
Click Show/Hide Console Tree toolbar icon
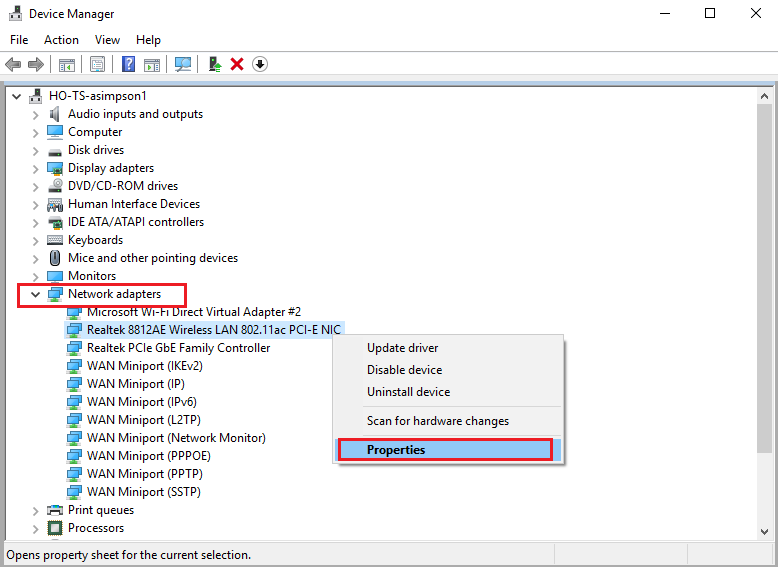66,64
